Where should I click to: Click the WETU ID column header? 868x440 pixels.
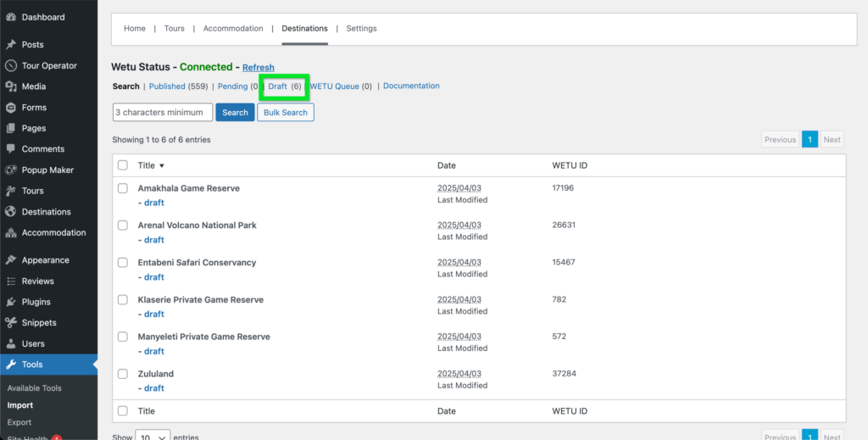pos(570,165)
